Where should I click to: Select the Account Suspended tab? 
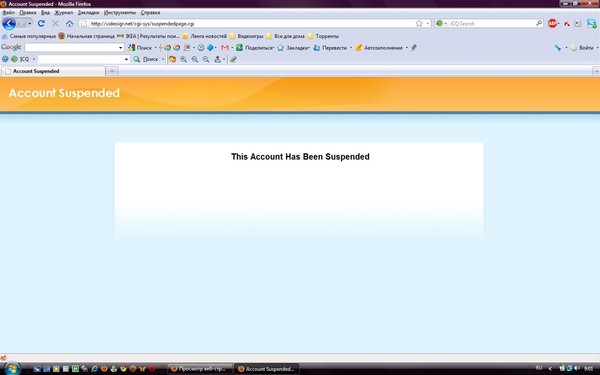click(53, 71)
